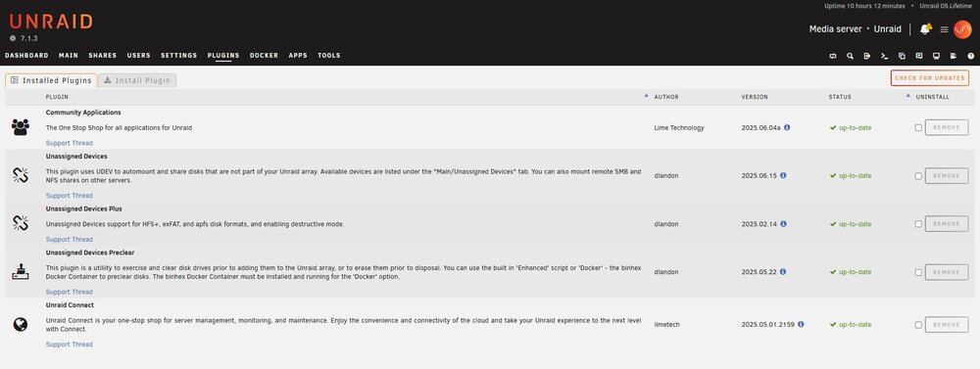Viewport: 980px width, 369px height.
Task: Click the monitor info icon
Action: coord(936,56)
